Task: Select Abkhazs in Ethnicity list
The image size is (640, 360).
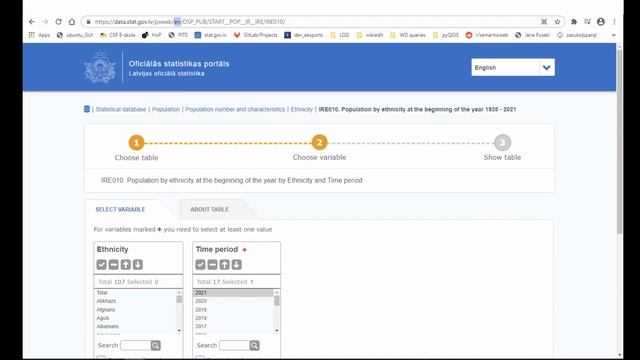Action: click(x=135, y=301)
